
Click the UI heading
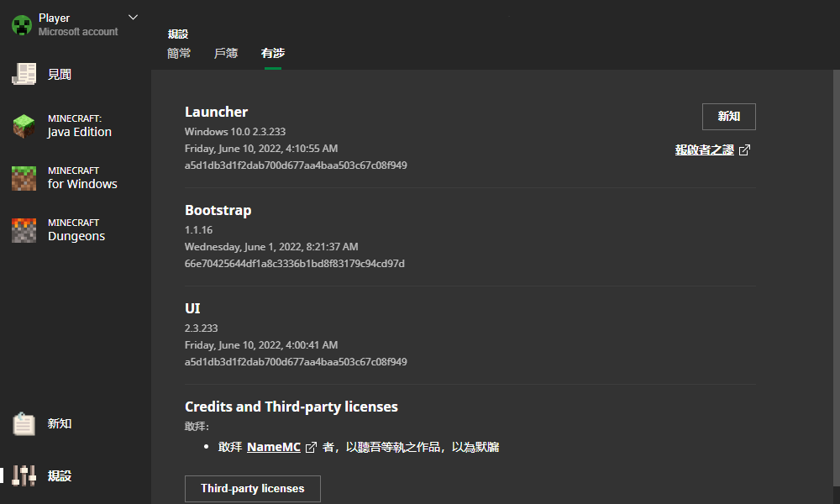click(x=192, y=308)
